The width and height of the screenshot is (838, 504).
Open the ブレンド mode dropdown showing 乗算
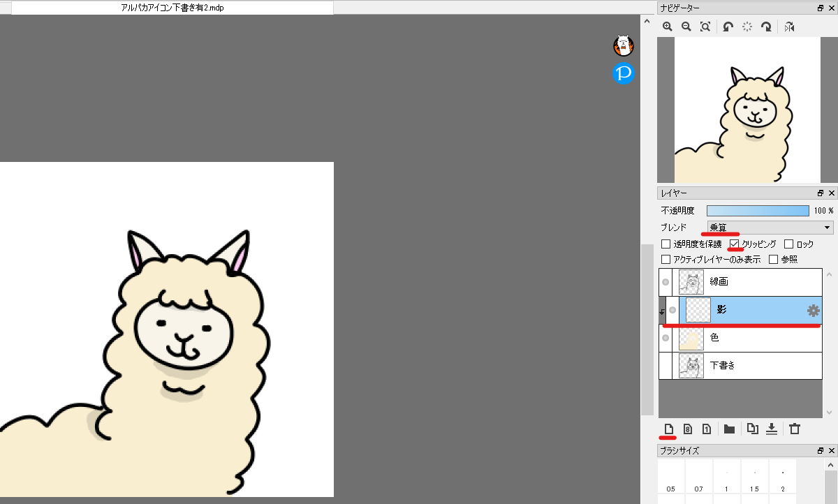coord(770,228)
